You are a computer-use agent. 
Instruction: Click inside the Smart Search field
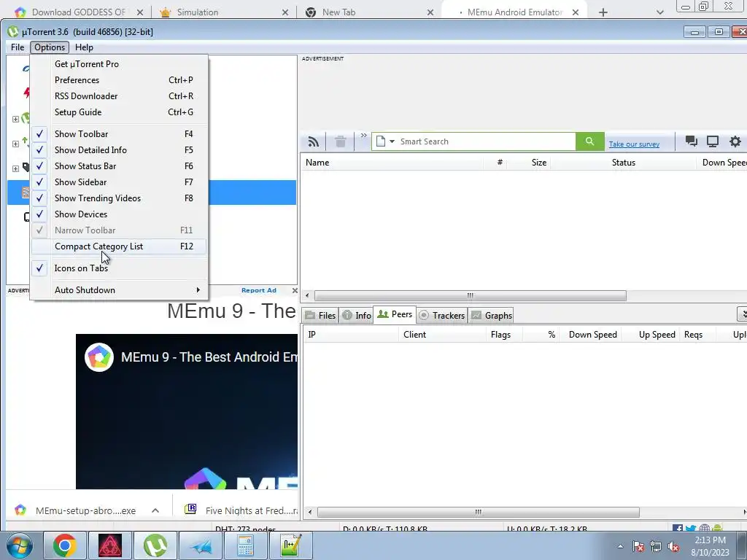click(486, 141)
